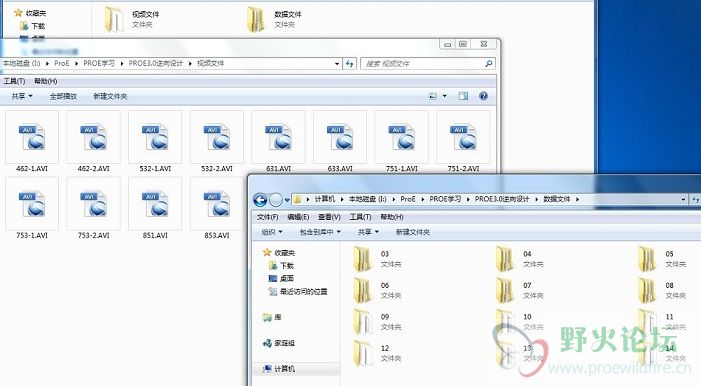Open the 共享 dropdown in the video window
The image size is (701, 386).
[22, 96]
